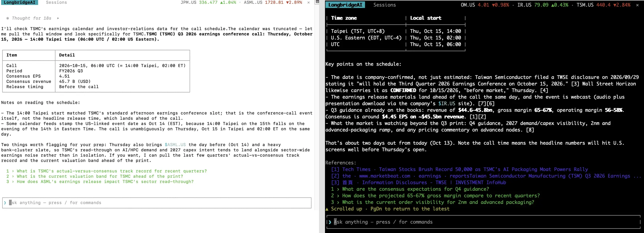Click the 'Local start' column header
The height and width of the screenshot is (233, 644).
pyautogui.click(x=425, y=18)
